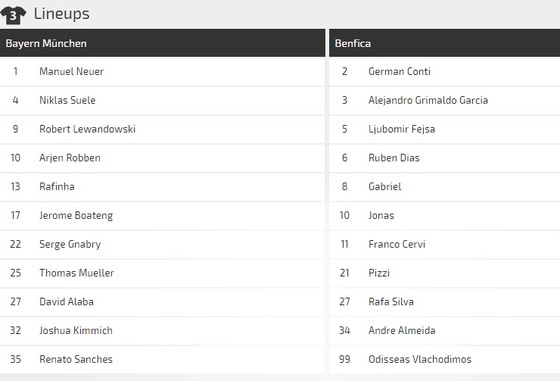Screen dimensions: 560x381
Task: Click the Lineups jersey icon
Action: pyautogui.click(x=13, y=15)
